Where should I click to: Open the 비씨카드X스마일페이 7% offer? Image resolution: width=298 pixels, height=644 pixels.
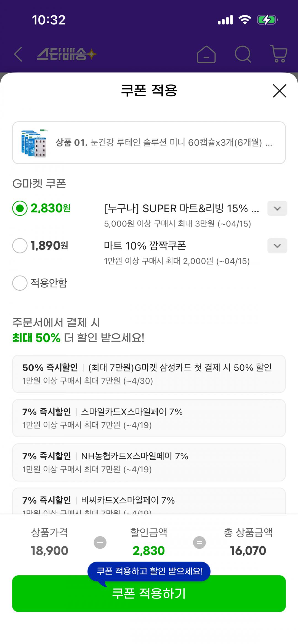coord(149,502)
